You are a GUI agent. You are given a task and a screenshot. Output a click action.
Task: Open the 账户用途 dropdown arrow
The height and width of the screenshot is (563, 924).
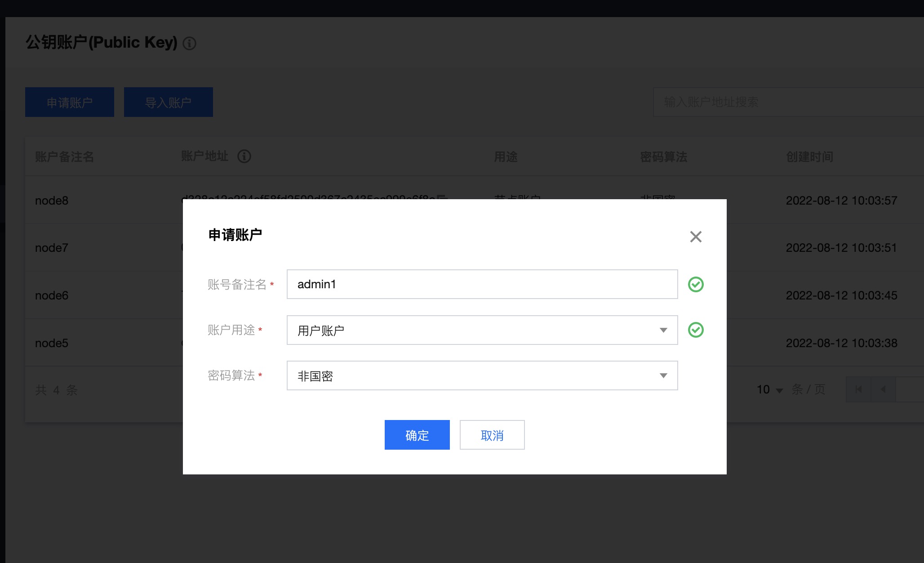coord(663,330)
